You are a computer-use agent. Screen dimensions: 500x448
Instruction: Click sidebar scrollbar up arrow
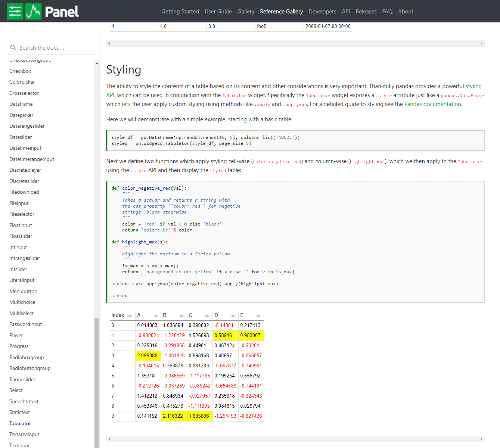(x=97, y=63)
